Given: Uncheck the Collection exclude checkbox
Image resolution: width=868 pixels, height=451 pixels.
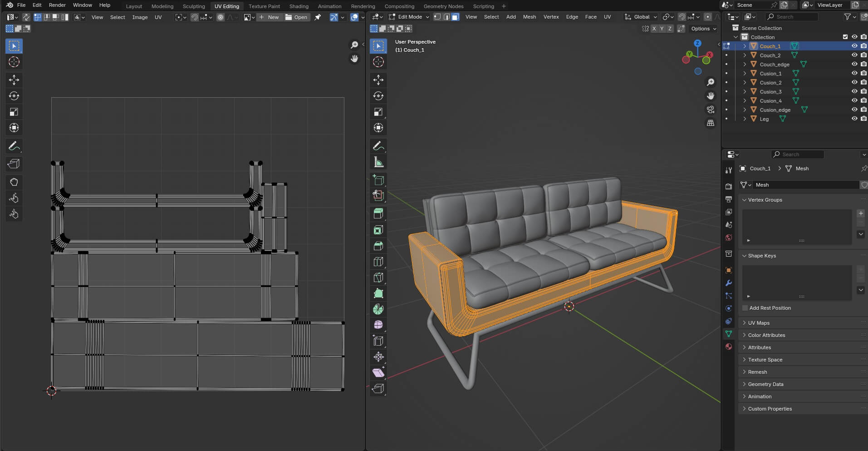Looking at the screenshot, I should tap(845, 37).
